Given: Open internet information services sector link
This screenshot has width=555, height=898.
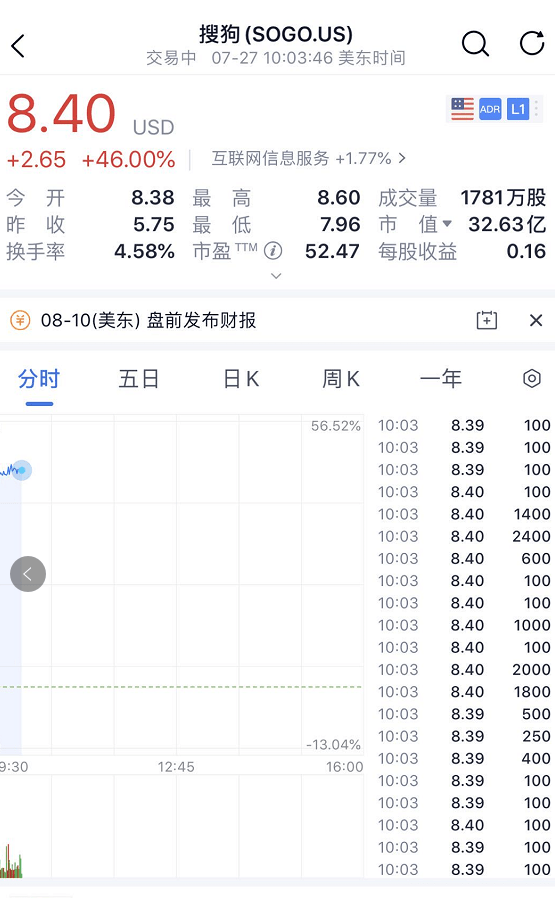Looking at the screenshot, I should point(309,158).
